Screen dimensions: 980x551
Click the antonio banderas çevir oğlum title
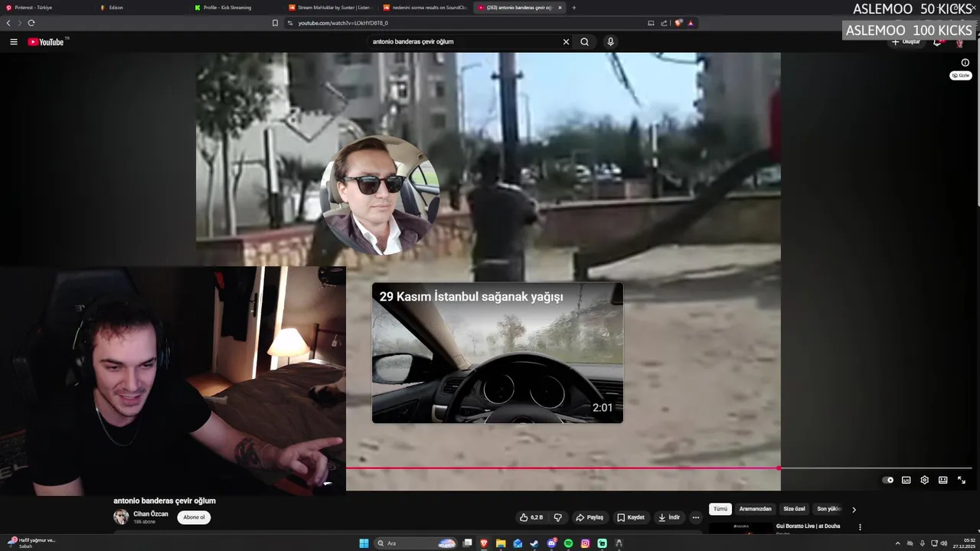[165, 500]
